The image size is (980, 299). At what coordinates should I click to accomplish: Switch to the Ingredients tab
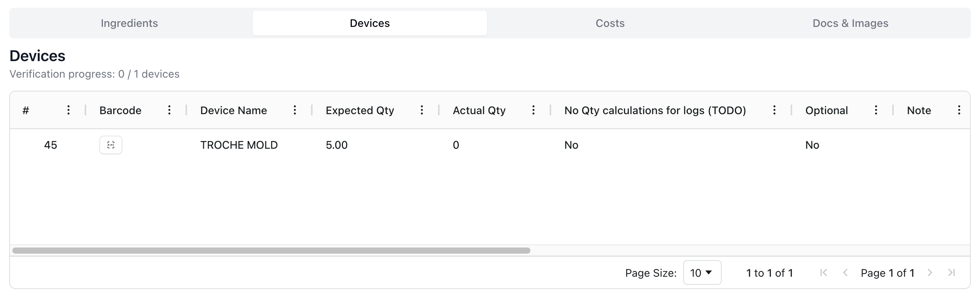(x=129, y=23)
